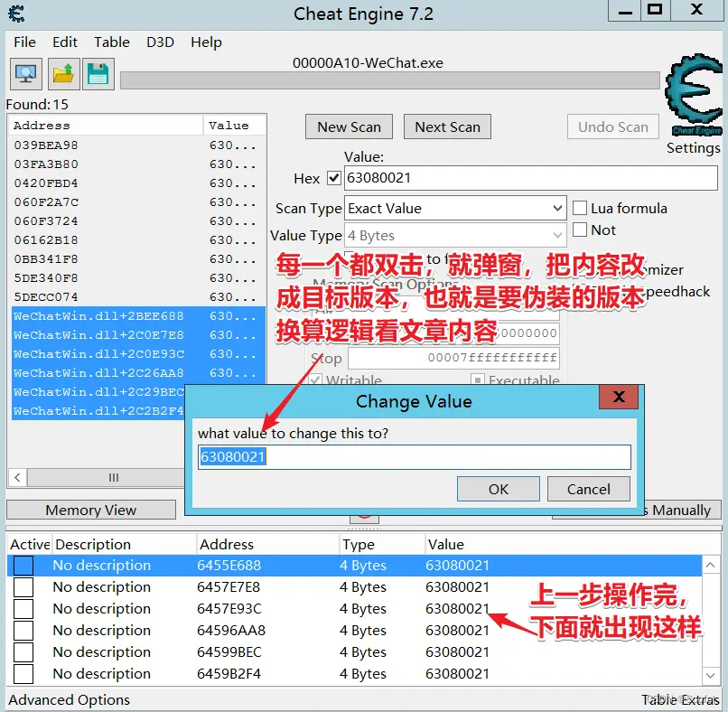Click the Cheat Engine title bar icon
Viewport: 728px width, 712px height.
(x=16, y=14)
